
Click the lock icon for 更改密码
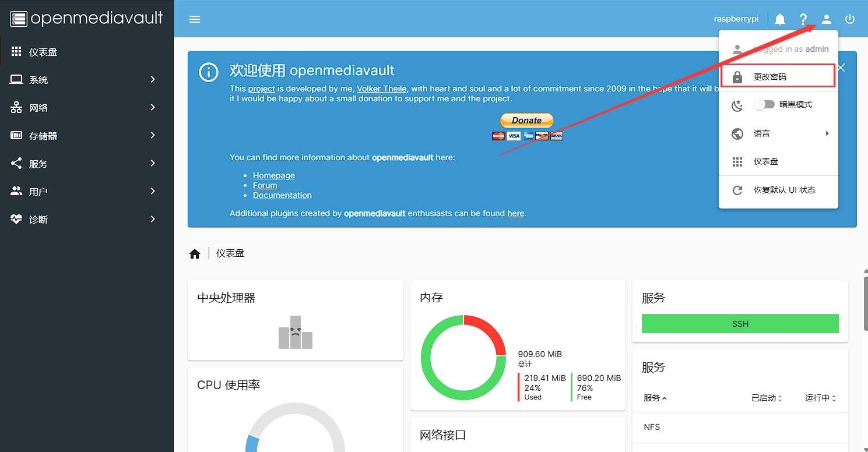coord(737,77)
